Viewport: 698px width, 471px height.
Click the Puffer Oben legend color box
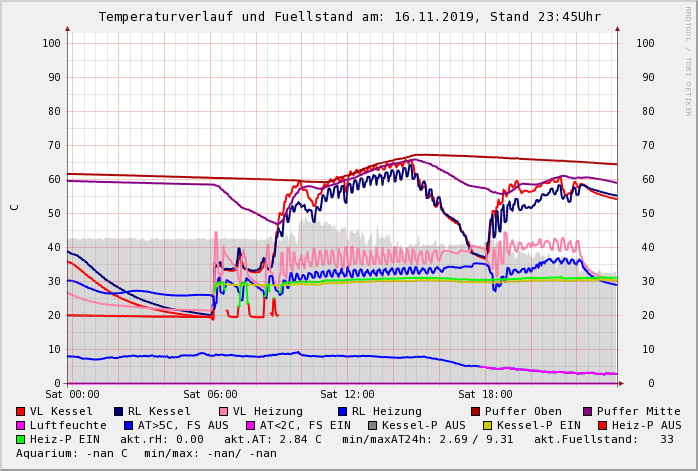click(476, 411)
